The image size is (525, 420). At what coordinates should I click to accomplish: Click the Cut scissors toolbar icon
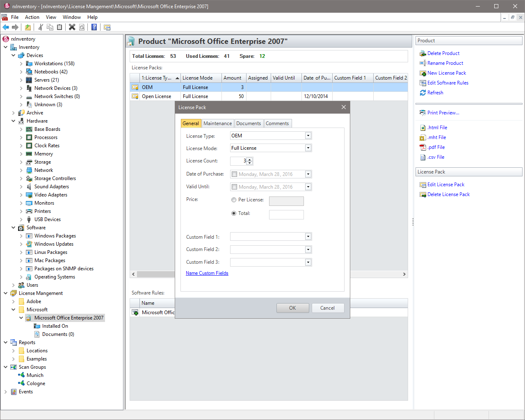click(41, 27)
